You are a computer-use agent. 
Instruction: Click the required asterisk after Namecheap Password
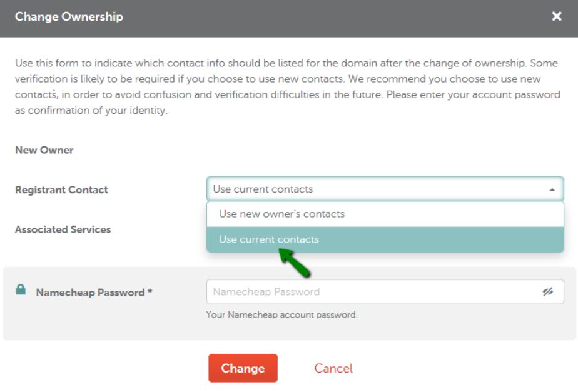click(150, 291)
